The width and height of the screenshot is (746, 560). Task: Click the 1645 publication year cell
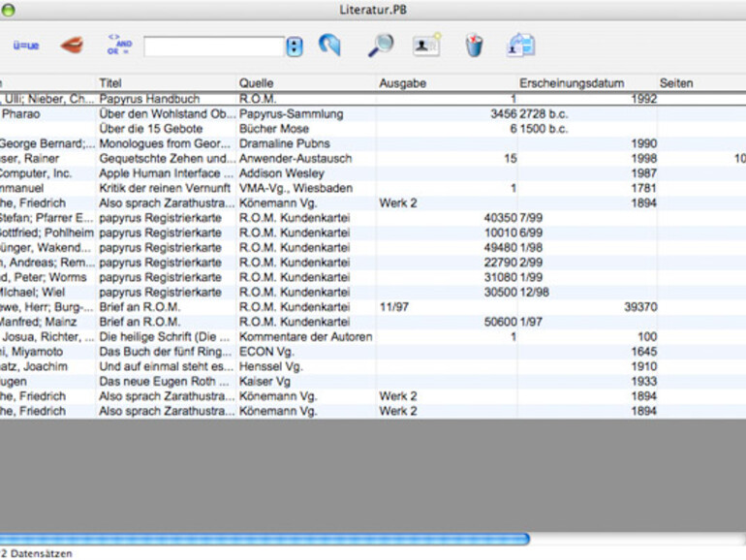point(643,351)
